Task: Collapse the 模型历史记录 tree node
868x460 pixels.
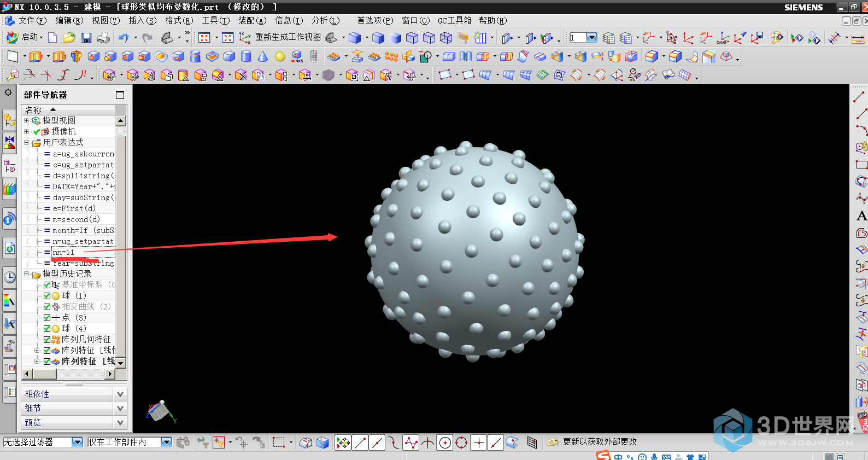Action: [x=26, y=273]
